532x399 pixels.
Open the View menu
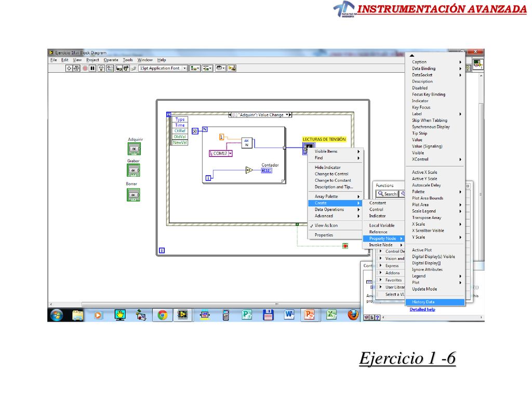[77, 60]
